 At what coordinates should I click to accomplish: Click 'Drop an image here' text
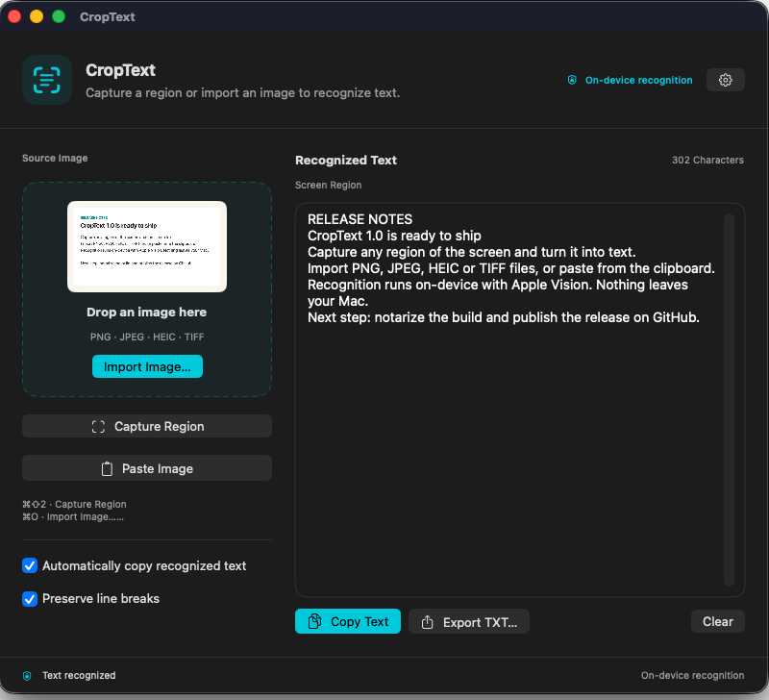[x=147, y=312]
